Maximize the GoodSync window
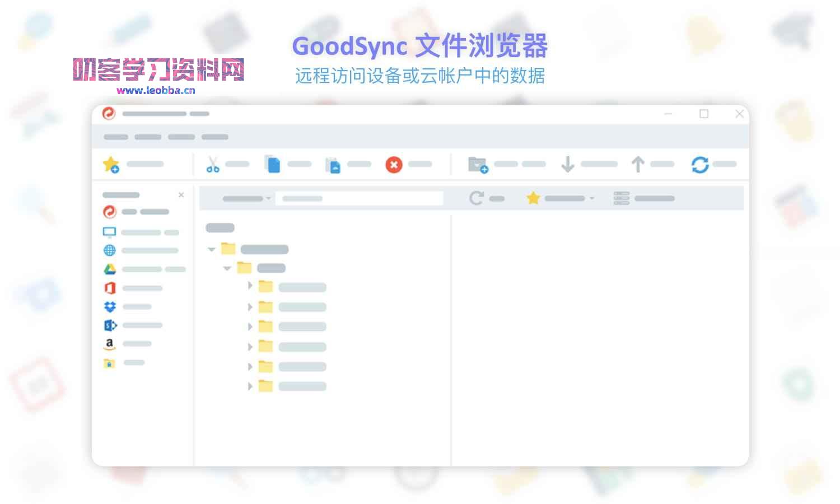The image size is (840, 504). 704,114
